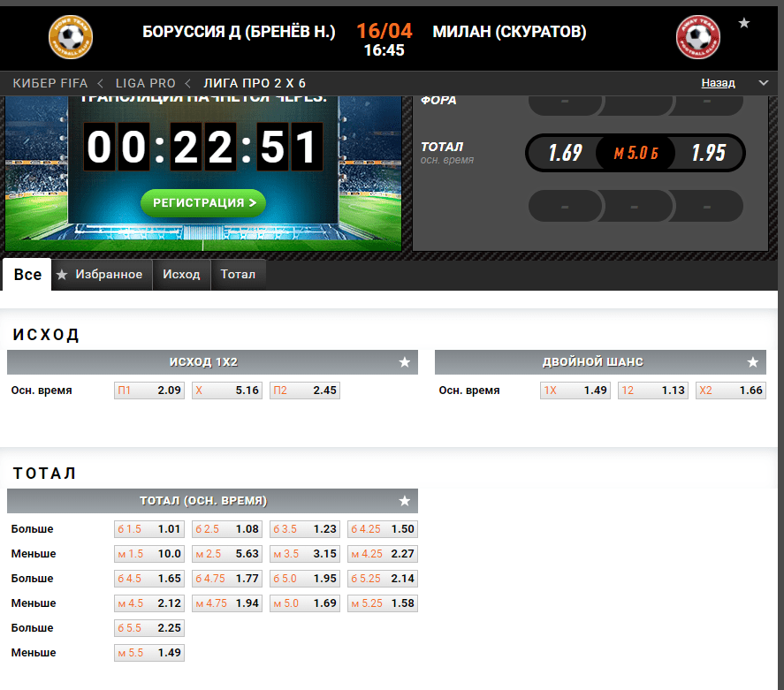Select over б 5.25 at 2.14

[x=383, y=579]
